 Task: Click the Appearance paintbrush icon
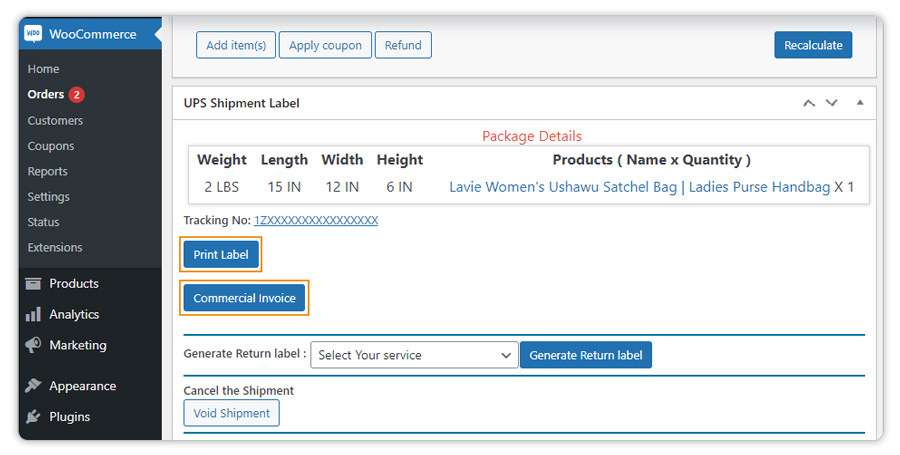33,386
